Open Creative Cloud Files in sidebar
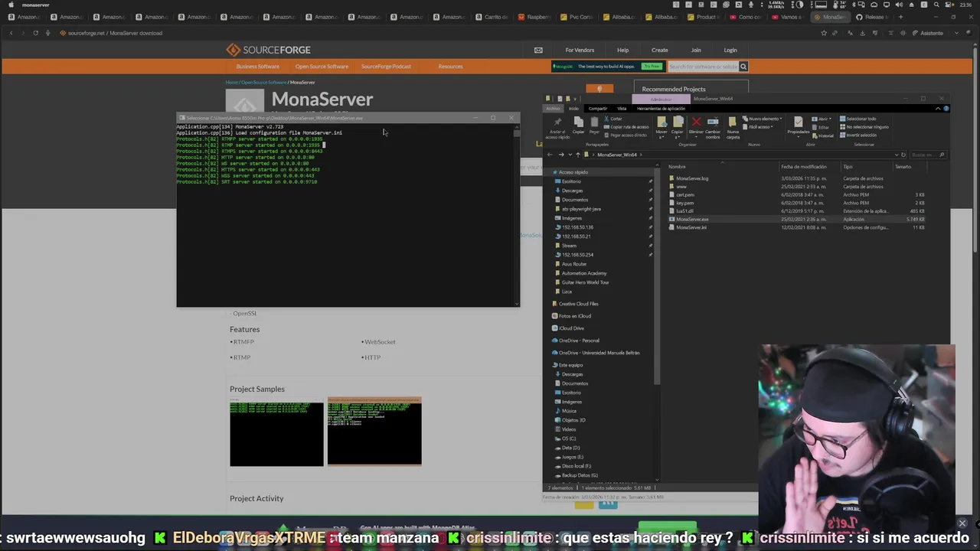 pos(578,304)
